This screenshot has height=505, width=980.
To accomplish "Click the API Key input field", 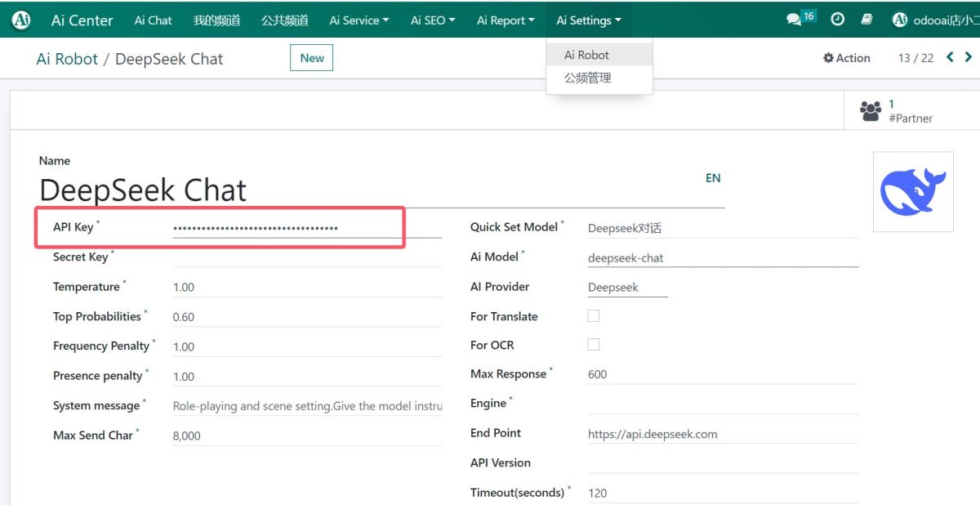I will click(306, 228).
